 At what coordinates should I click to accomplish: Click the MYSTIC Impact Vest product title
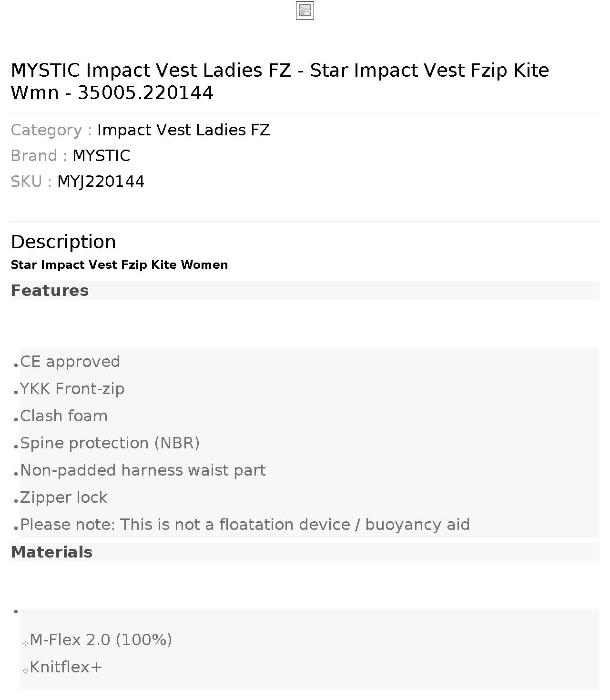(x=280, y=81)
